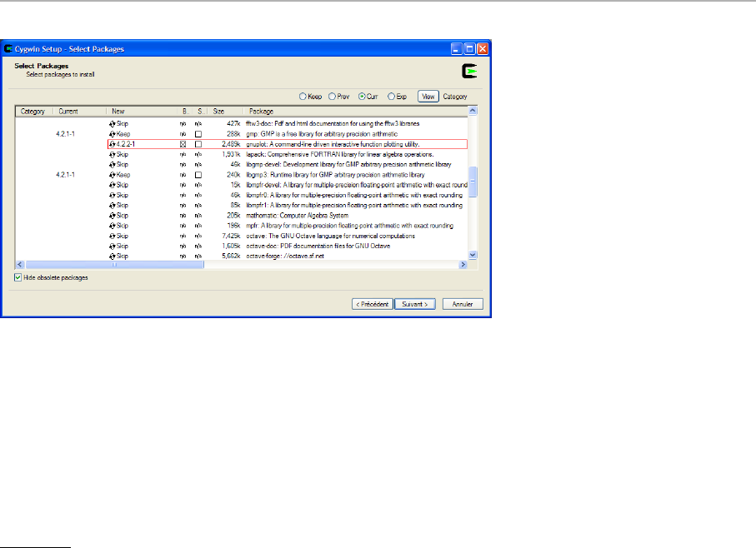Select the Prev radio button
This screenshot has height=548, width=756.
click(332, 97)
